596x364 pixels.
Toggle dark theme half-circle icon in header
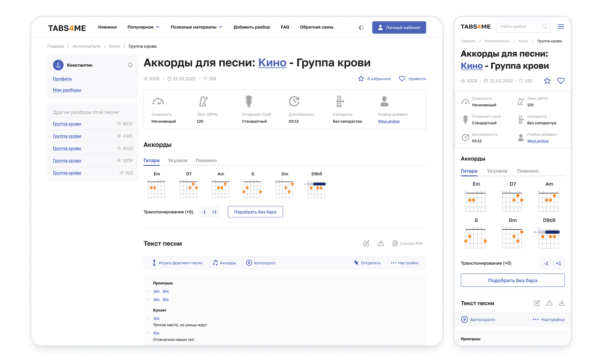[x=361, y=28]
